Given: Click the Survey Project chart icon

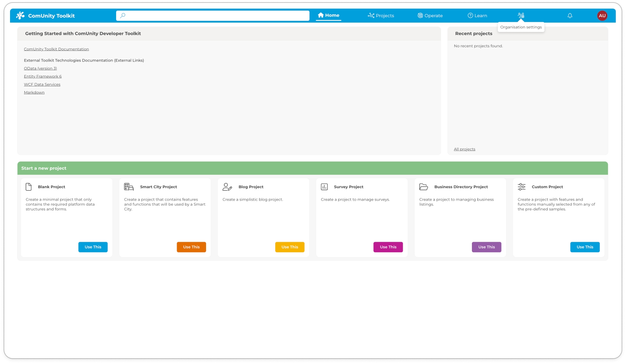Looking at the screenshot, I should click(324, 187).
